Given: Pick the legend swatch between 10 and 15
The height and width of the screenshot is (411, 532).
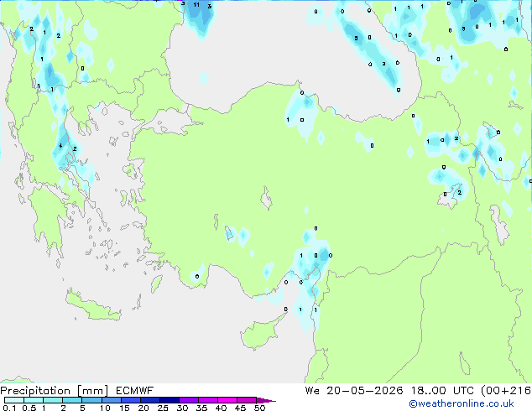Looking at the screenshot, I should (x=111, y=400).
